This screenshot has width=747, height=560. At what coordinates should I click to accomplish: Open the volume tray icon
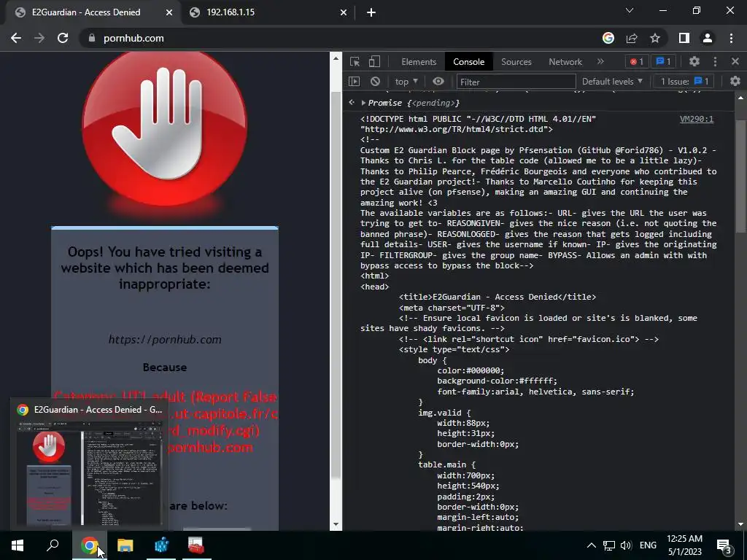626,545
